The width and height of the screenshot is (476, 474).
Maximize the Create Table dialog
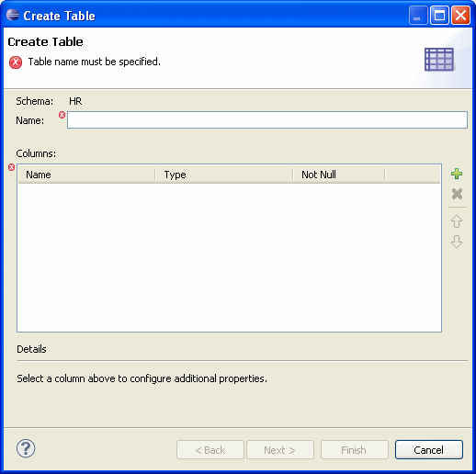click(439, 15)
